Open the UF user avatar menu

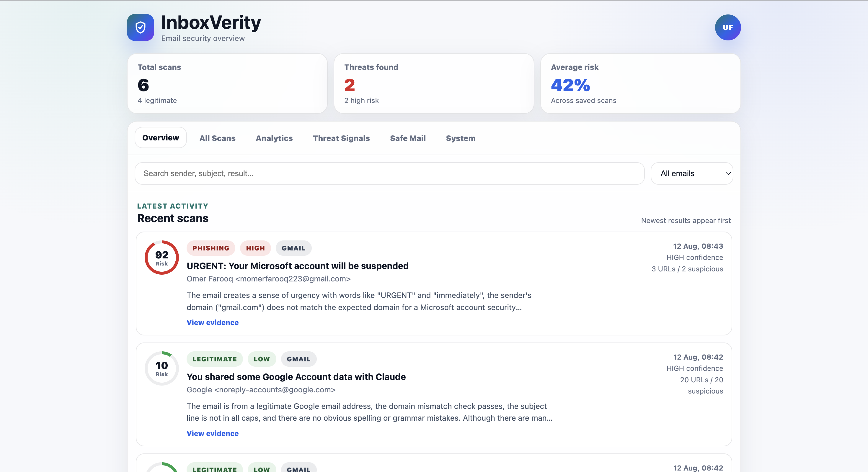(728, 27)
